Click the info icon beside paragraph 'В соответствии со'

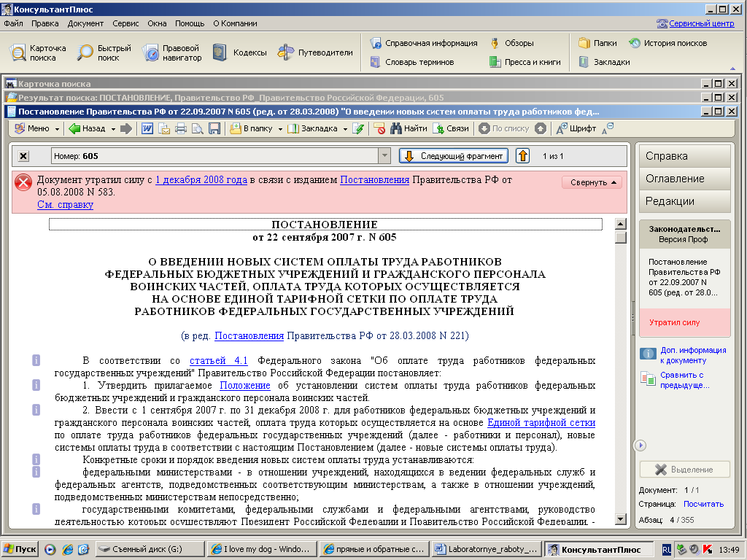coord(36,360)
